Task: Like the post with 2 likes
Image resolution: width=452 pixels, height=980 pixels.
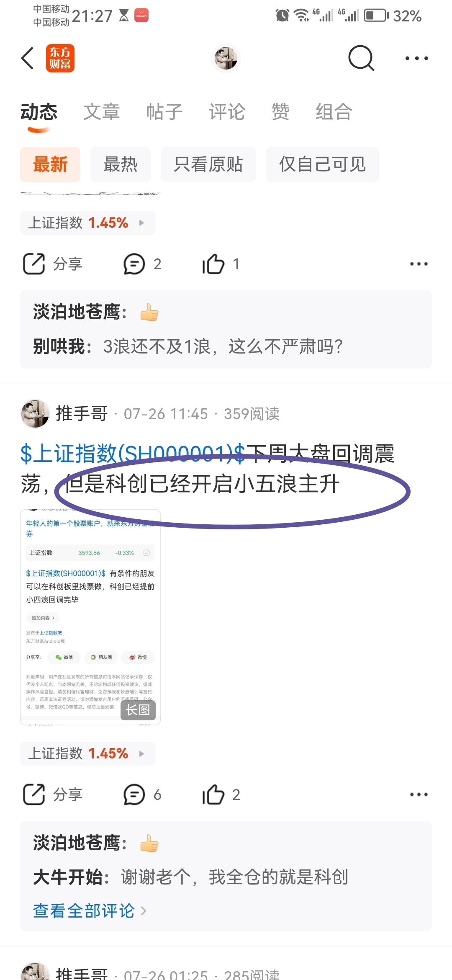Action: coord(213,794)
